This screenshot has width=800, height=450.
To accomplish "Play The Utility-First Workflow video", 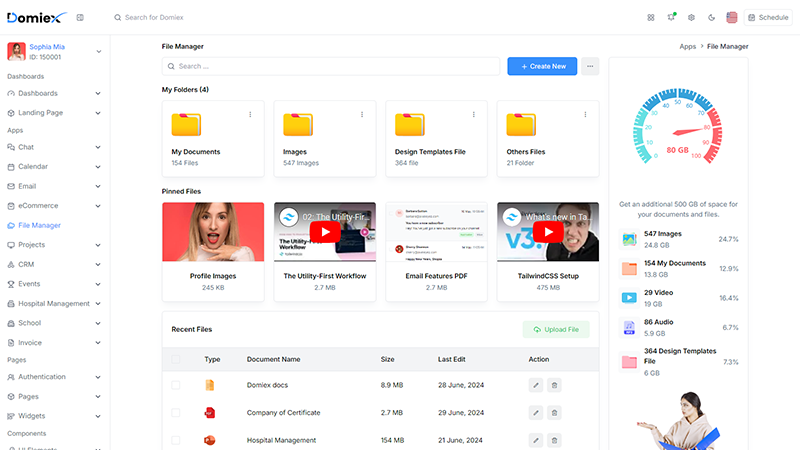I will pos(325,232).
